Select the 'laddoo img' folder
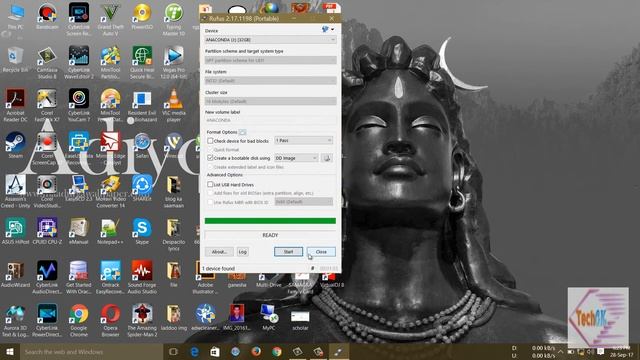This screenshot has width=640, height=360. [x=173, y=317]
